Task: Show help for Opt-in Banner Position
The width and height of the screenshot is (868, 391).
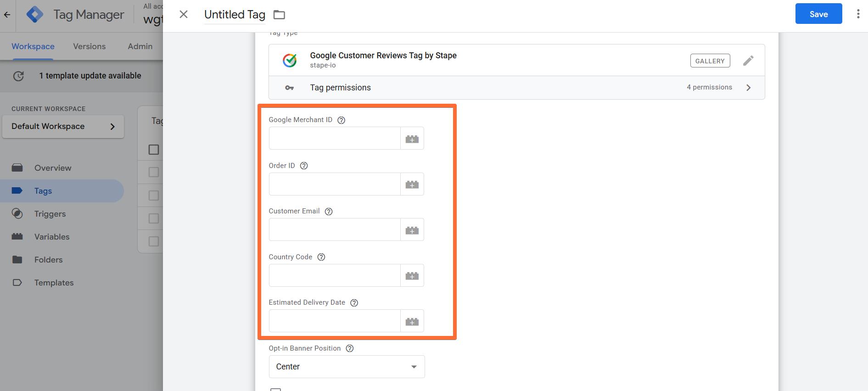Action: click(350, 348)
